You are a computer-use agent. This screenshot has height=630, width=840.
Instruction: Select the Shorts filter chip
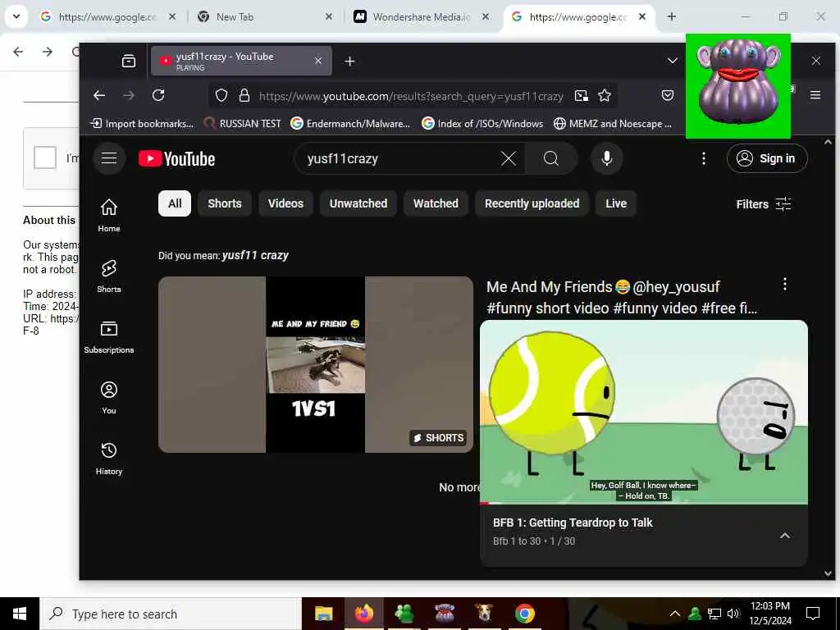point(225,203)
